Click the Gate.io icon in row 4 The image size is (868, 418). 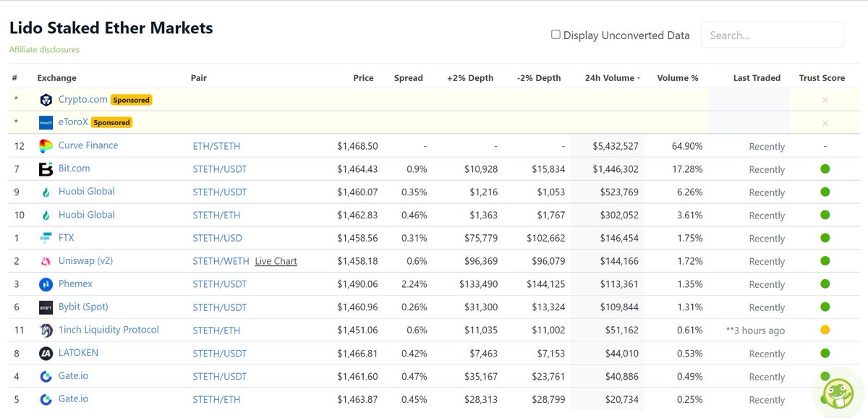[x=46, y=376]
